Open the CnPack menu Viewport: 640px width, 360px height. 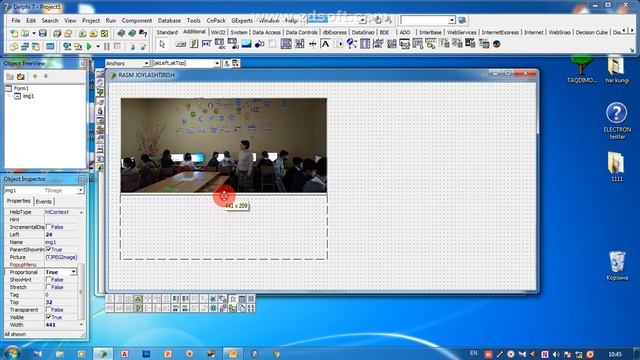tap(216, 20)
